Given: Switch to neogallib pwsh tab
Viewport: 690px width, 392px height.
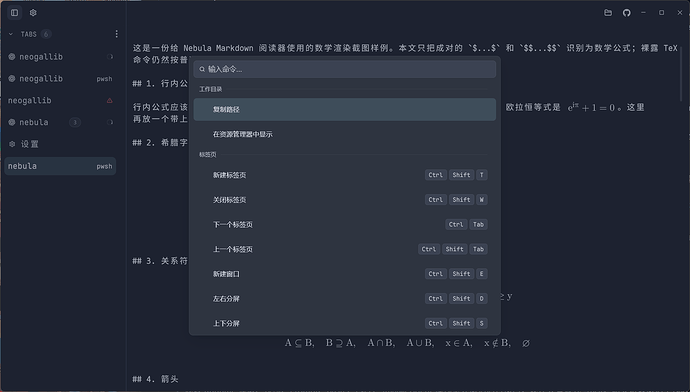Looking at the screenshot, I should point(60,79).
